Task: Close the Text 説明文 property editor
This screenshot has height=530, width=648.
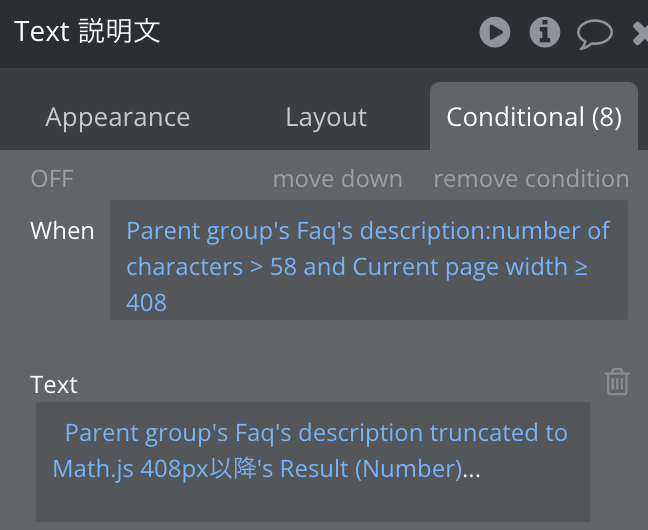Action: tap(641, 33)
